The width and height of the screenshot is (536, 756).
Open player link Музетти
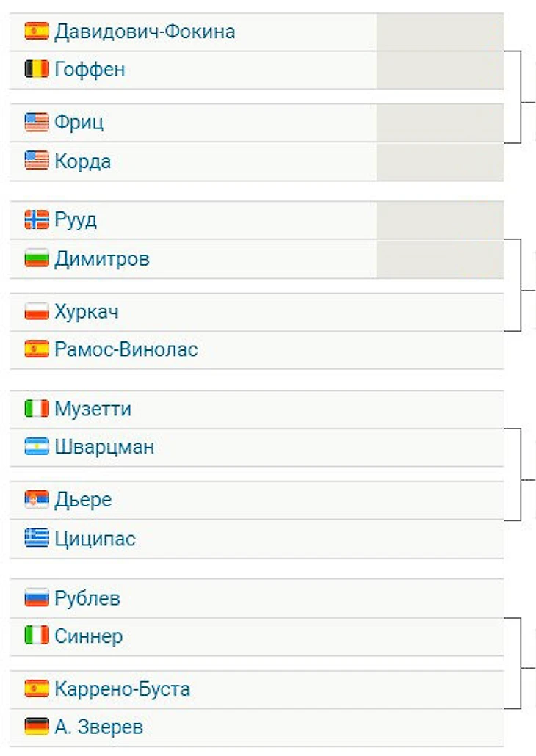tap(93, 409)
